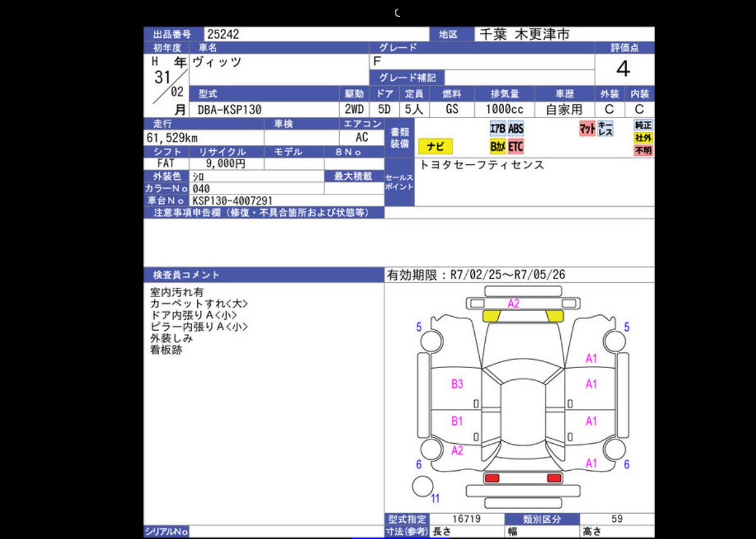Click the left yellow headlight on car diagram

click(x=491, y=316)
